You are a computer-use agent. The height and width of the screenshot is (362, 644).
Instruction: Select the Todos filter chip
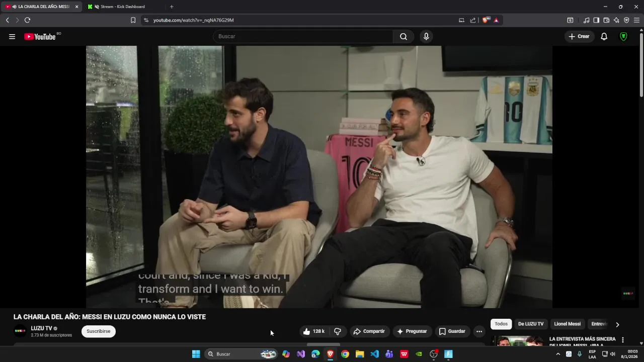click(x=501, y=324)
